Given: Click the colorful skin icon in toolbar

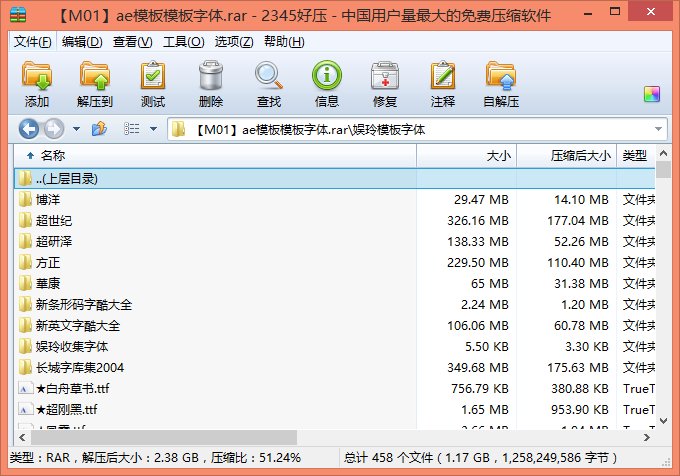Looking at the screenshot, I should [x=652, y=94].
